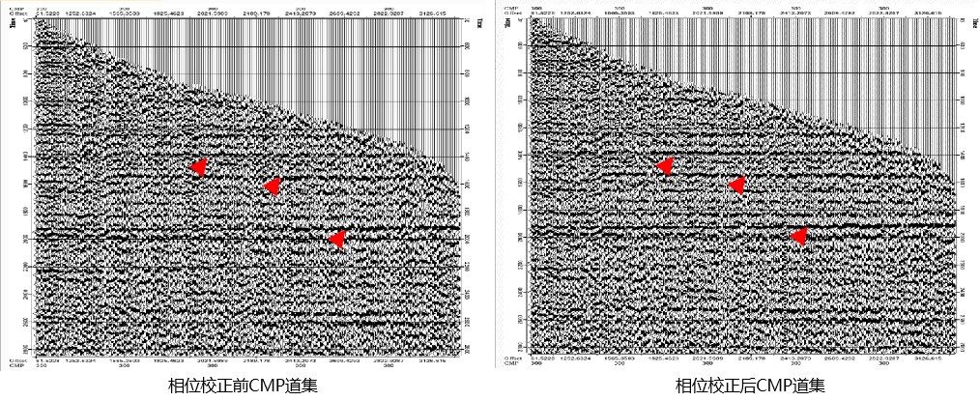Click the muted white trace zone in right panel
Viewport: 980px width, 401px height.
click(793, 58)
